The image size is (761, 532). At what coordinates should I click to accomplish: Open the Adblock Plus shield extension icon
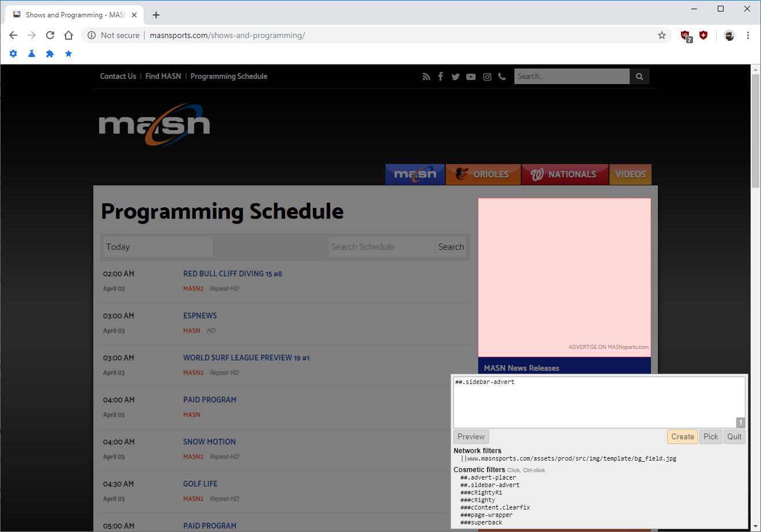pos(703,35)
